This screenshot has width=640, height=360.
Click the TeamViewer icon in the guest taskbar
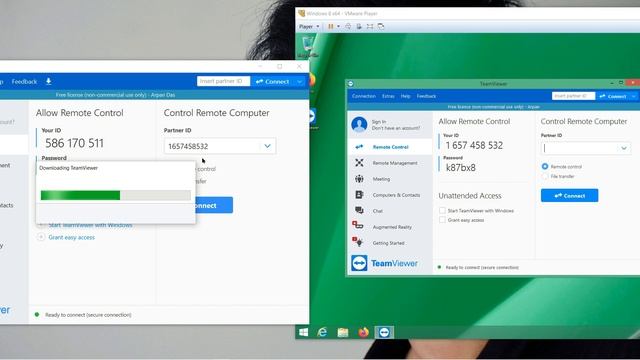[x=384, y=332]
